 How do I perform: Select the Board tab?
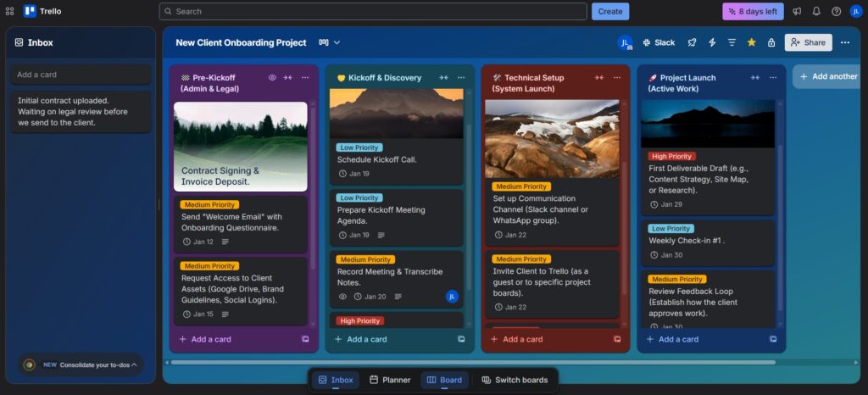pos(444,380)
